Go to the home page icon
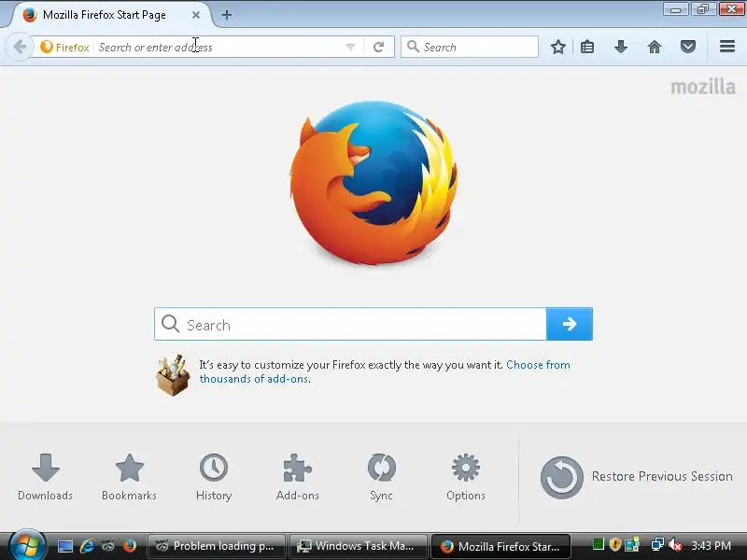Viewport: 747px width, 560px height. 655,47
